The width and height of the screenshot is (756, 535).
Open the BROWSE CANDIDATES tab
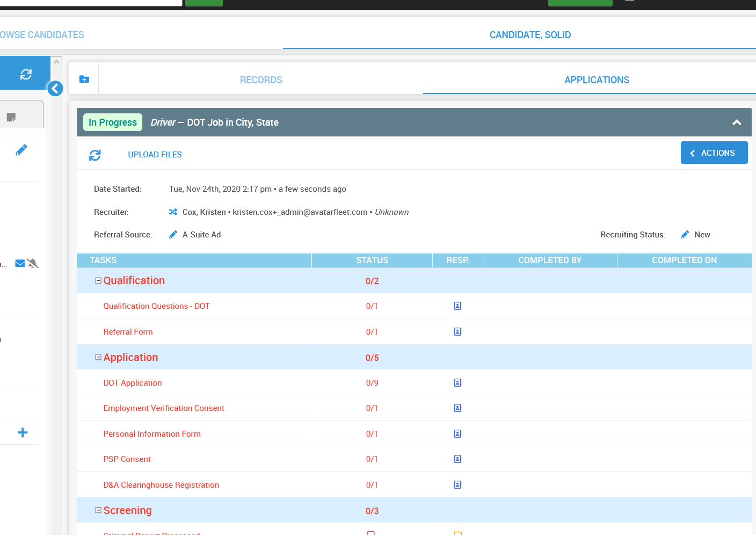[42, 35]
